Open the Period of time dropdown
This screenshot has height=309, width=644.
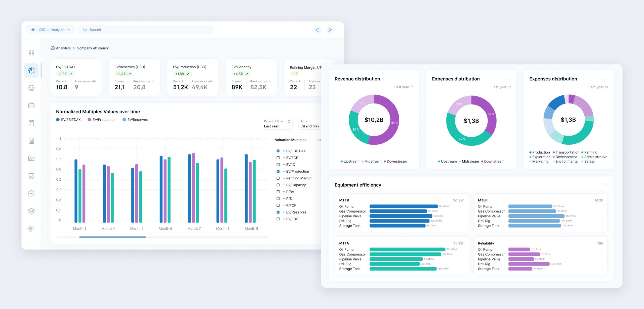click(x=277, y=124)
